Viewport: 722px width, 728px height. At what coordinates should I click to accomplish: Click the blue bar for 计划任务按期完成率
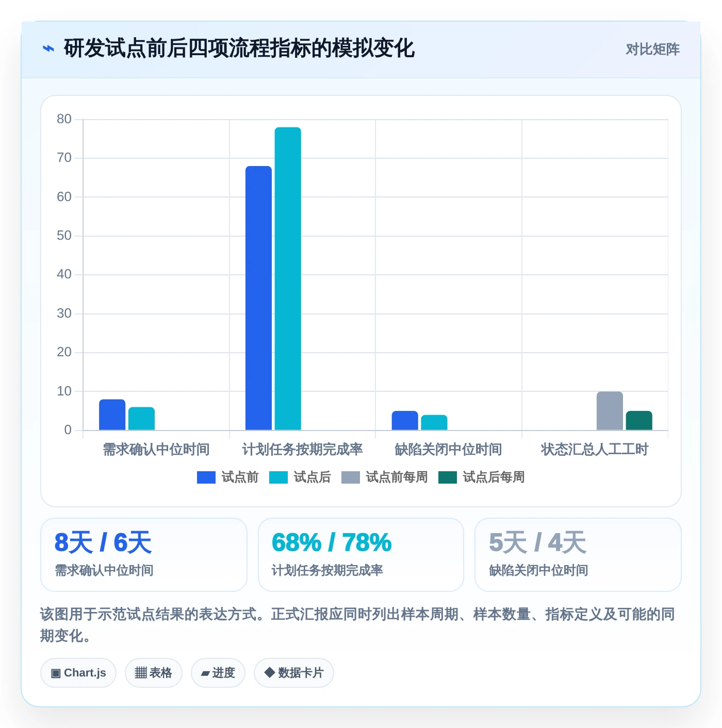point(258,298)
